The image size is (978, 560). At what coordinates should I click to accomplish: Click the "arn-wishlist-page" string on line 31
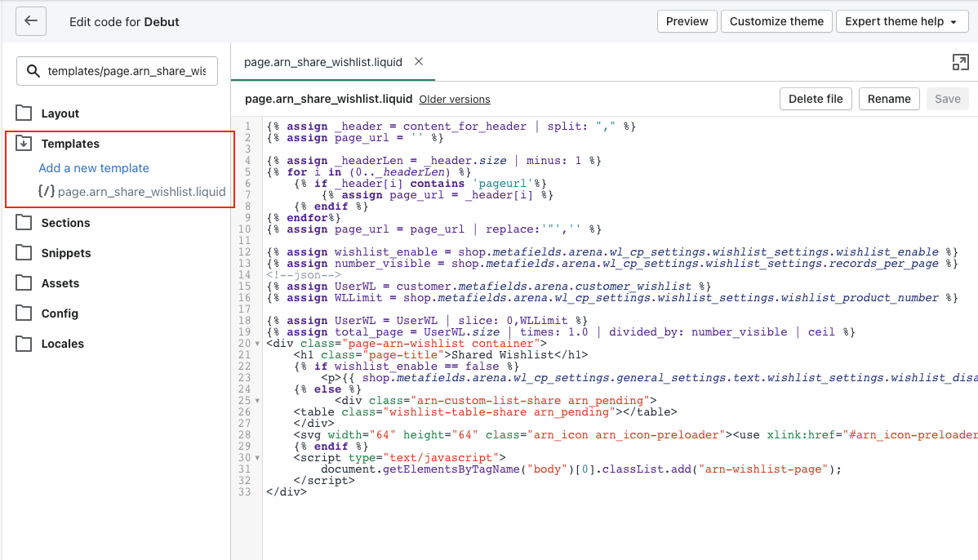[x=763, y=469]
